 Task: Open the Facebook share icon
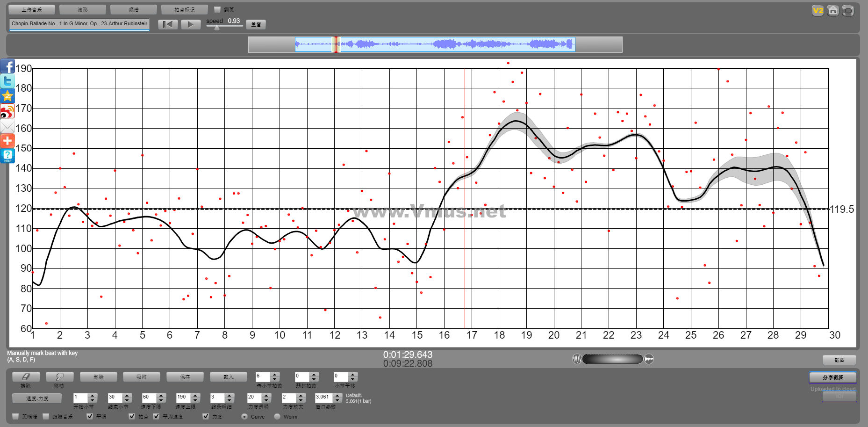(7, 67)
